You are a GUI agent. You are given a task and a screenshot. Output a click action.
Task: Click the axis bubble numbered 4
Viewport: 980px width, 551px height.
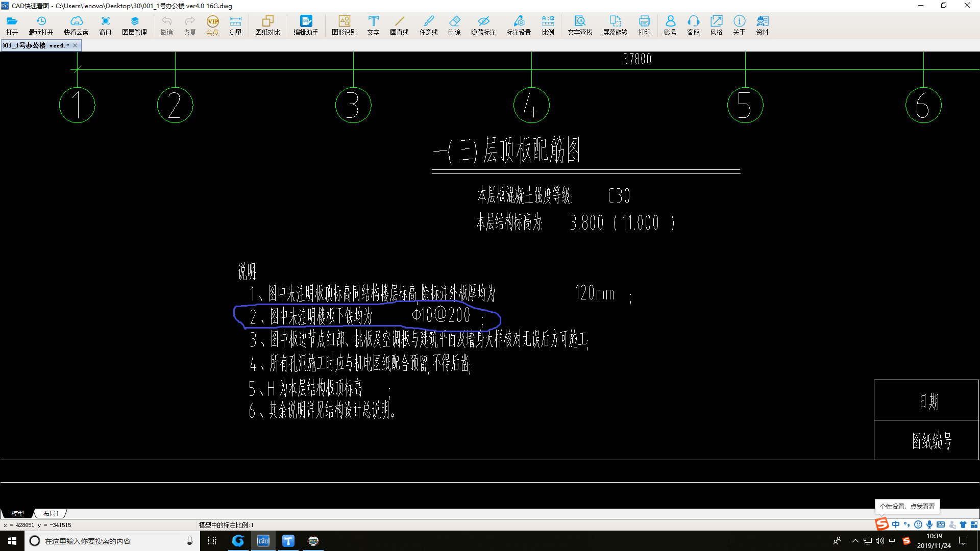(531, 105)
